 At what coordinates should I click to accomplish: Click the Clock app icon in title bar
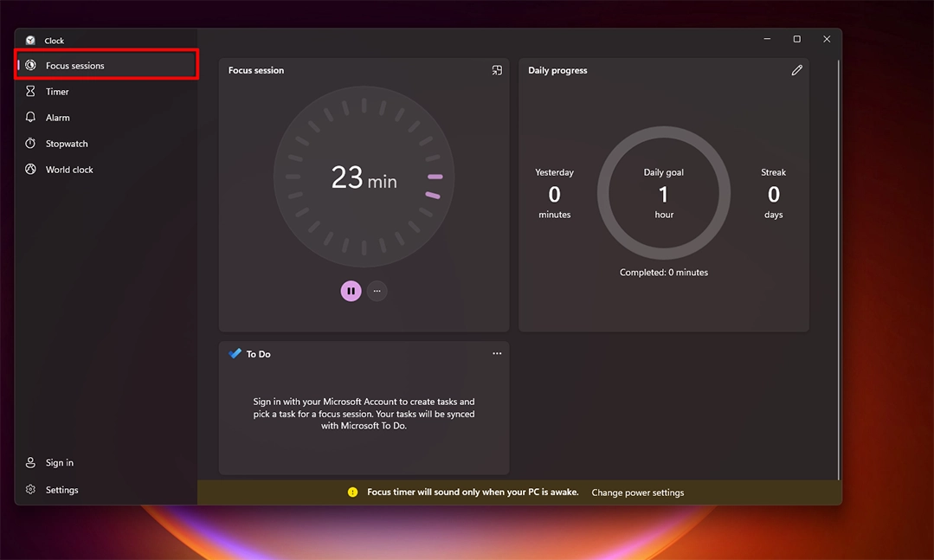click(30, 41)
